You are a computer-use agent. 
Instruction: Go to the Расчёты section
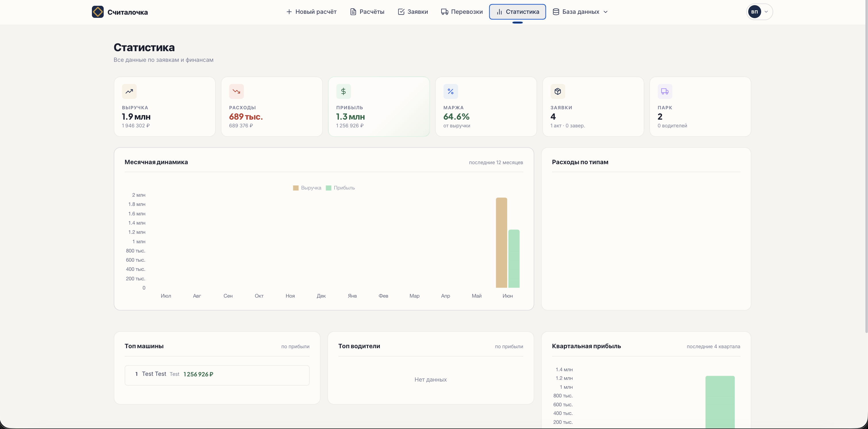point(367,12)
